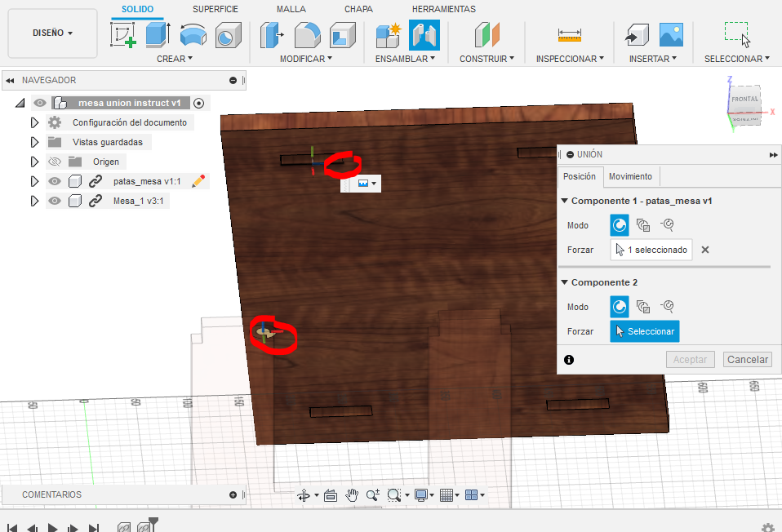
Task: Open the INSPECCIONAR dropdown menu
Action: (x=570, y=59)
